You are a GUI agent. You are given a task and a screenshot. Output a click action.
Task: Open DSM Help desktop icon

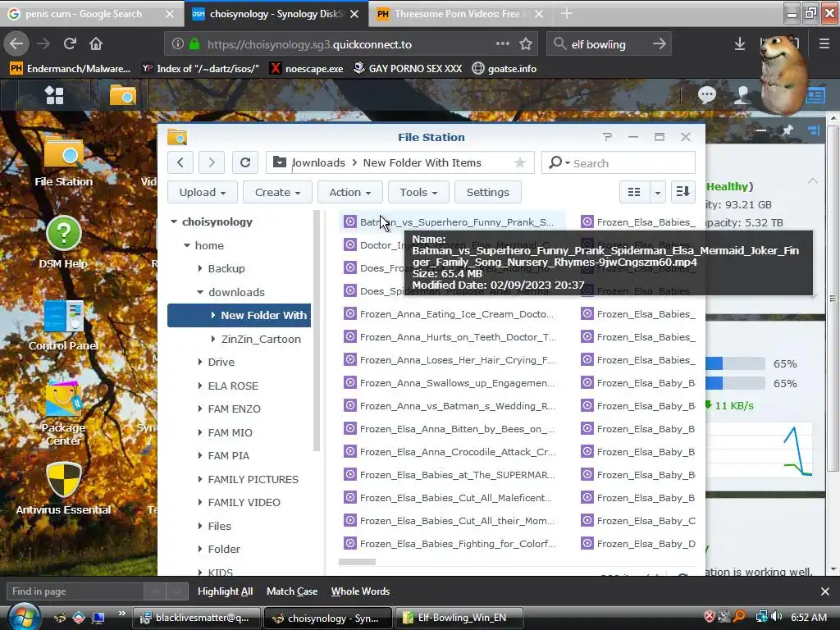click(x=63, y=242)
